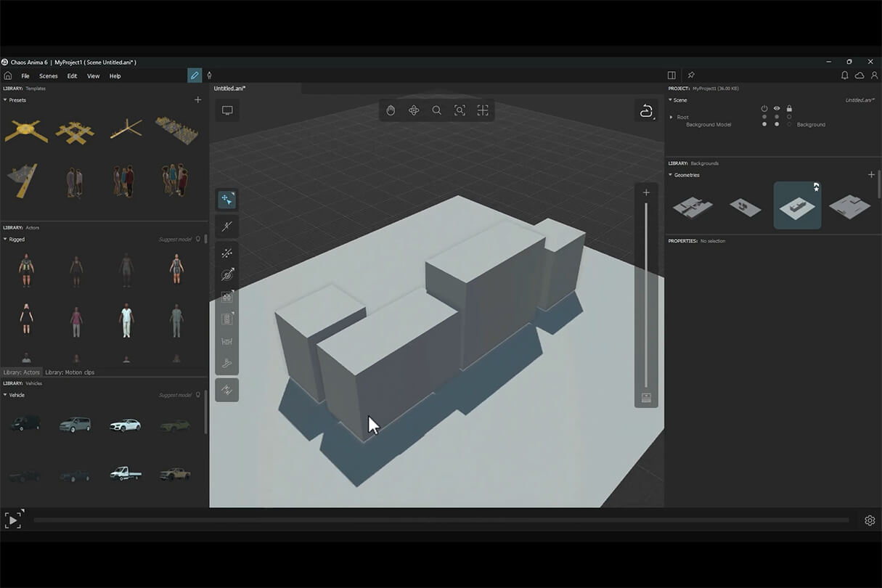882x588 pixels.
Task: Click the vertical zoom slider track
Action: [646, 290]
